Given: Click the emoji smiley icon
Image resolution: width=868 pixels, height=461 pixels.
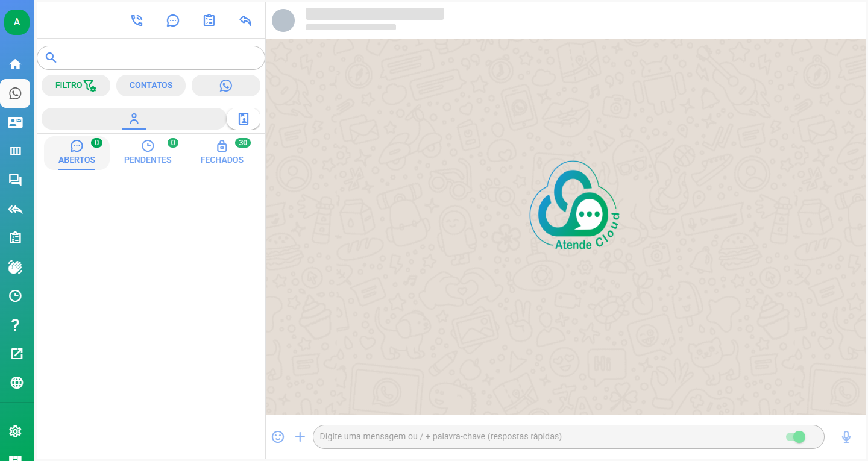Looking at the screenshot, I should coord(278,437).
